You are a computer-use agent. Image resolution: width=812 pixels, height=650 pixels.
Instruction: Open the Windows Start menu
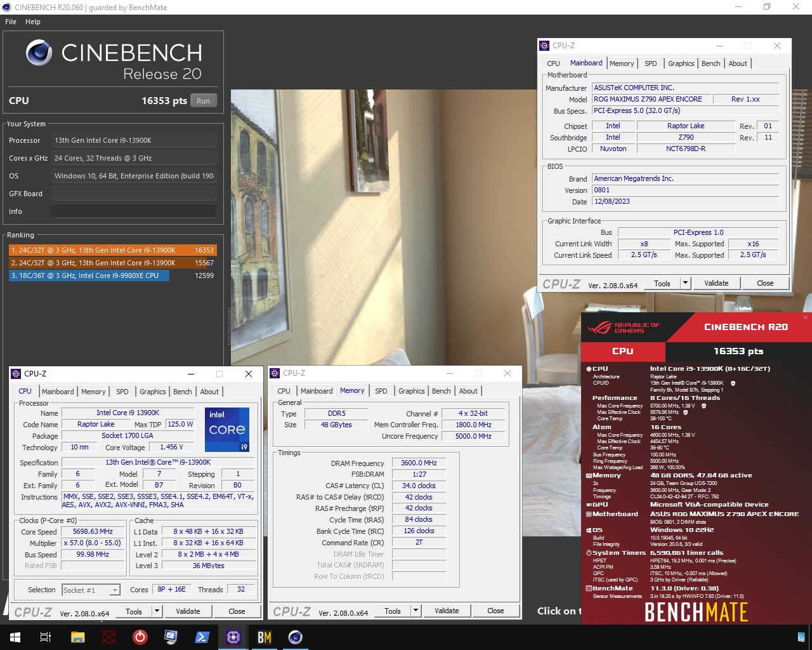click(x=15, y=637)
